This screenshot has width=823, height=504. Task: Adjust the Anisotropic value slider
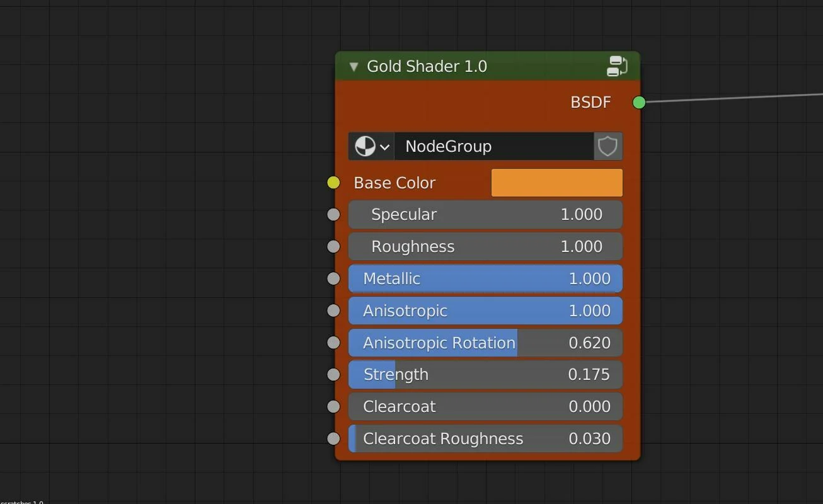pyautogui.click(x=485, y=311)
